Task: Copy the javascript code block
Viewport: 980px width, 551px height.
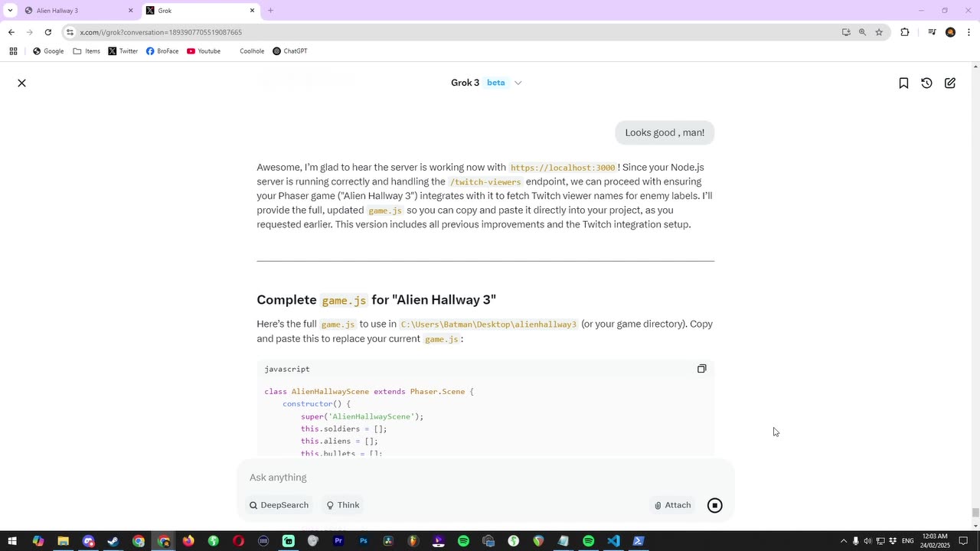Action: (x=701, y=369)
